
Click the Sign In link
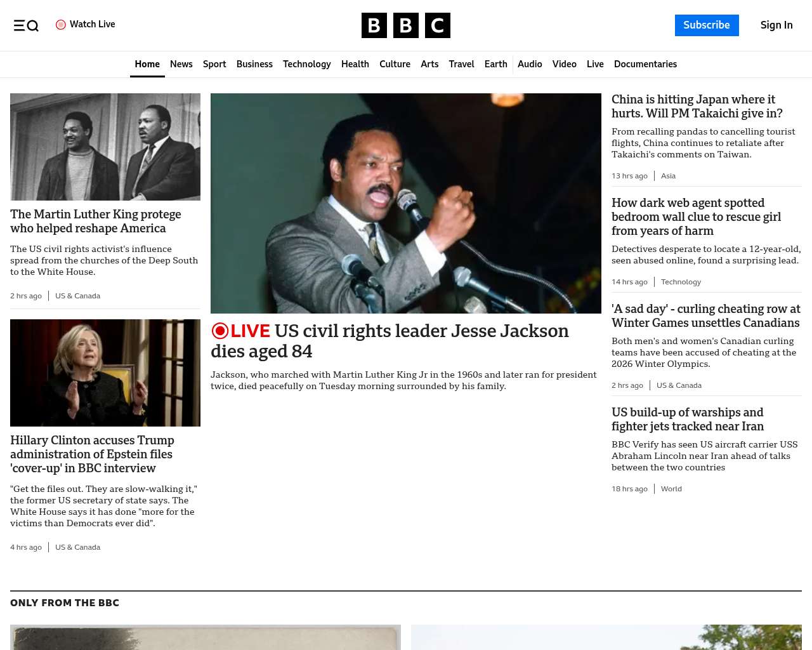pos(776,25)
